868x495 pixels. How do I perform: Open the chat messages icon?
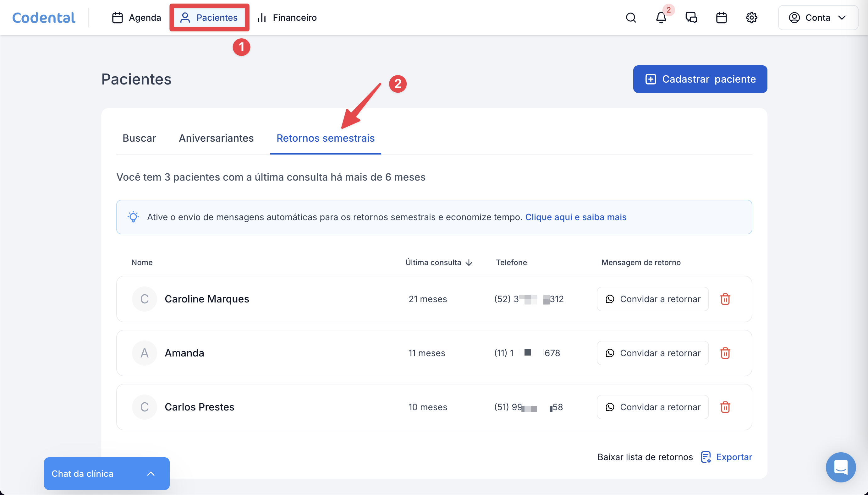click(691, 18)
